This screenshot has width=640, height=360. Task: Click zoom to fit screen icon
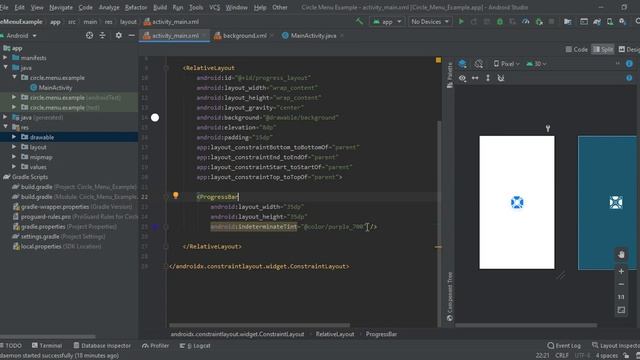(x=621, y=310)
